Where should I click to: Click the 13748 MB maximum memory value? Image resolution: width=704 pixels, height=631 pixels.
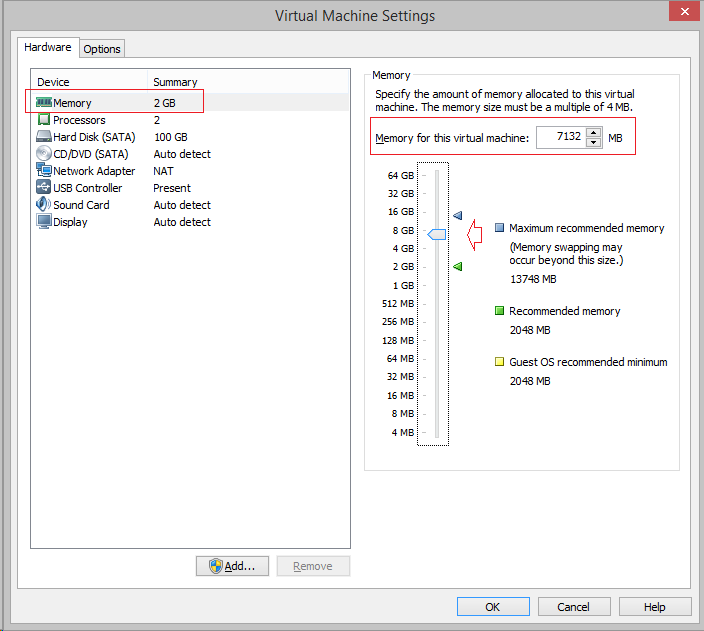(533, 279)
